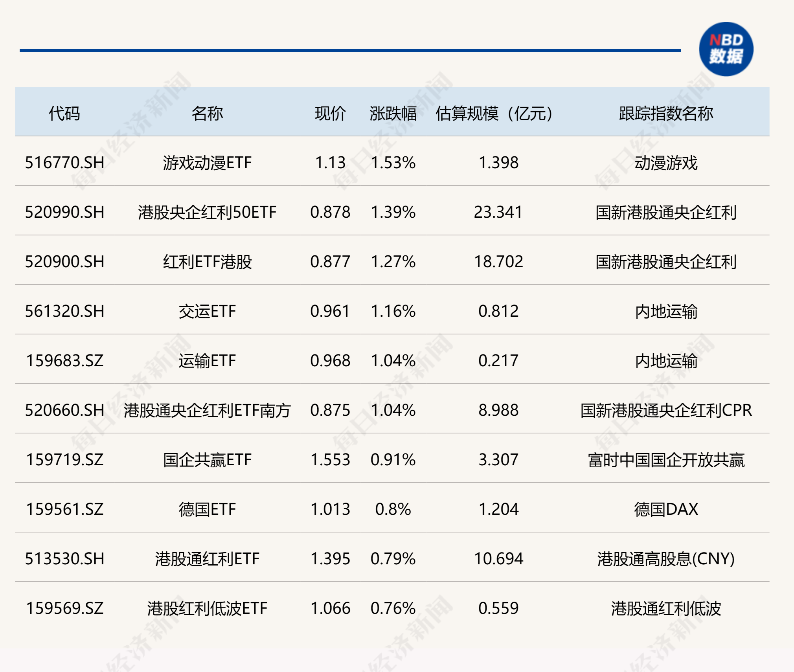Select code 513530.SH
Screen dimensions: 794x672
click(x=64, y=559)
